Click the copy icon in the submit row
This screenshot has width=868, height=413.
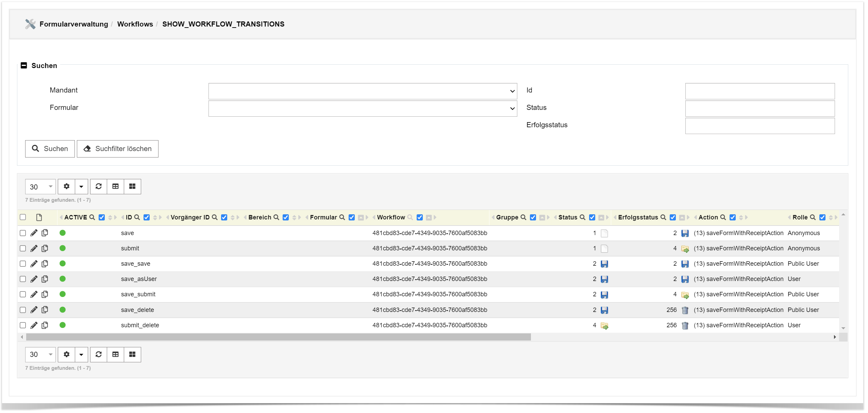45,248
